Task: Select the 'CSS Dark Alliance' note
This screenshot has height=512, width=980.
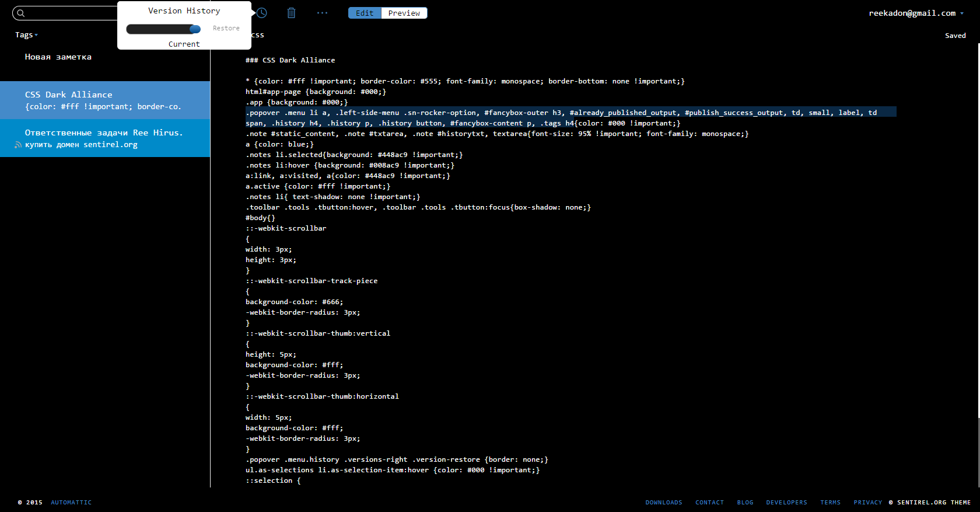Action: tap(105, 100)
